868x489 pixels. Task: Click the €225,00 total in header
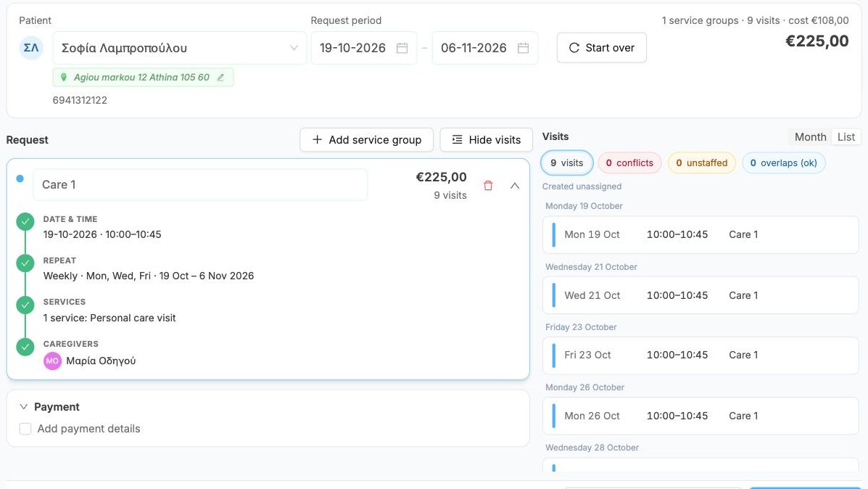coord(817,41)
